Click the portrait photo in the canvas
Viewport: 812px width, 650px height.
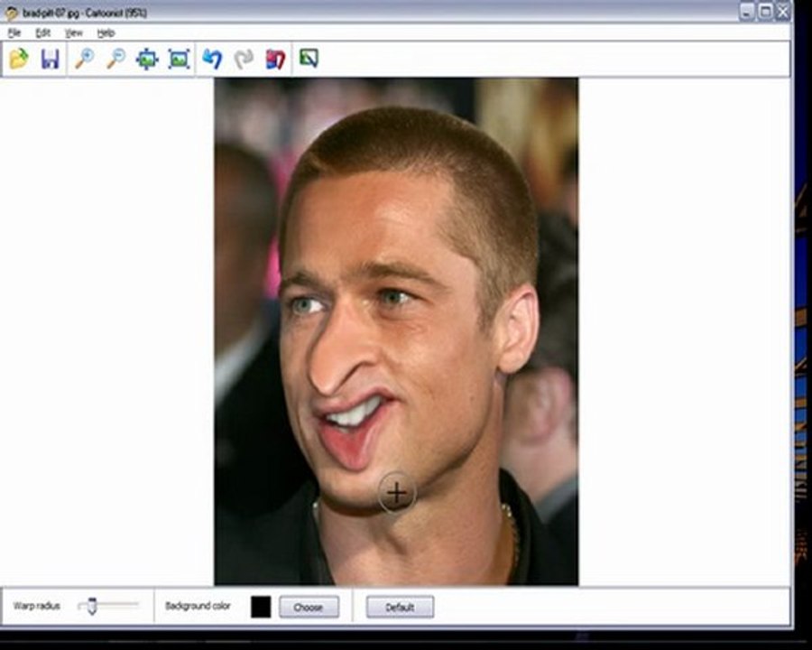pos(396,331)
